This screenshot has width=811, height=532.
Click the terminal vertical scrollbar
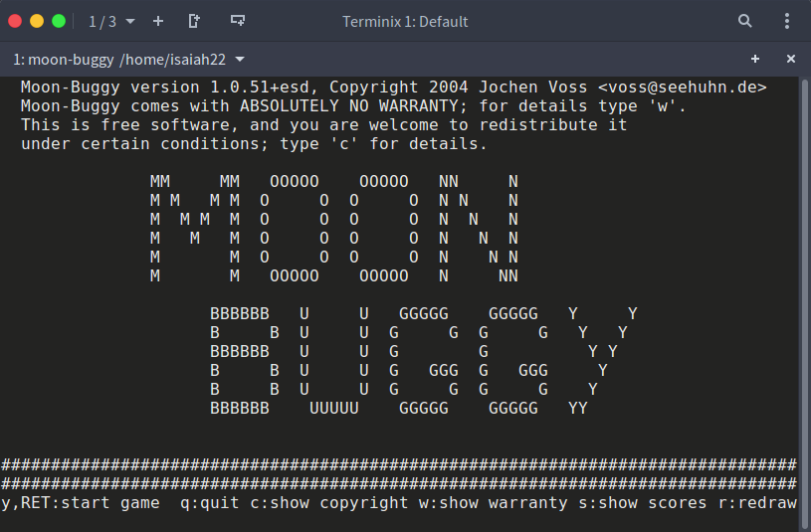804,304
